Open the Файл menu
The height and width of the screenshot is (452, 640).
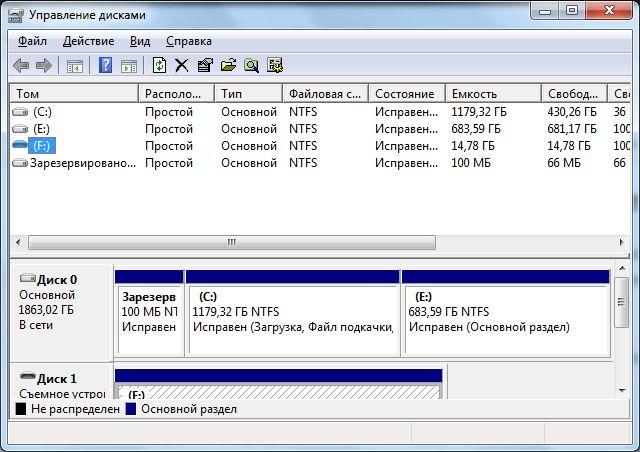coord(32,41)
